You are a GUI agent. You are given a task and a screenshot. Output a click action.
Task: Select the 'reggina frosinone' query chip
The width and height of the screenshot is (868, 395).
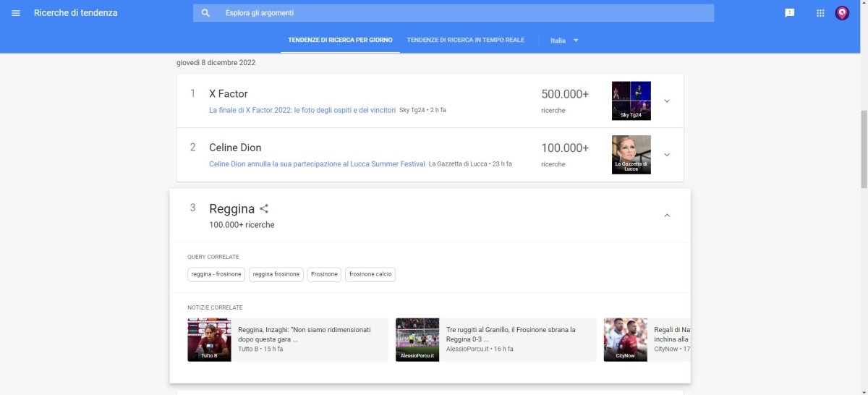point(276,274)
